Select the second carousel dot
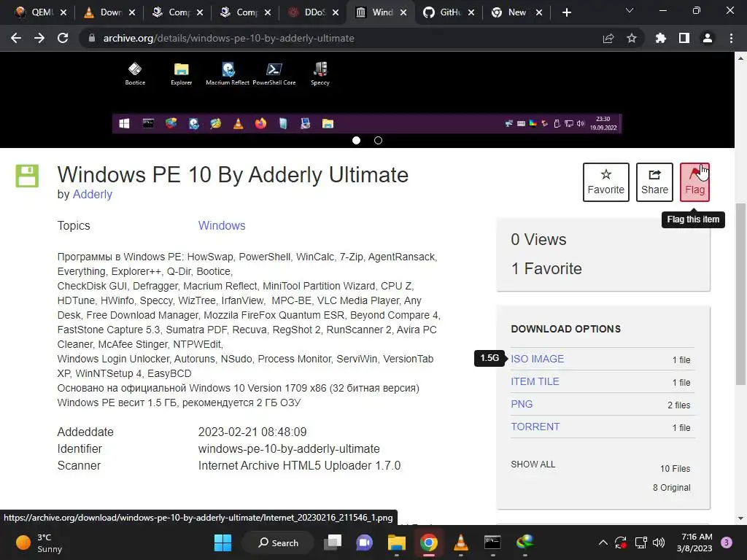 (x=379, y=141)
